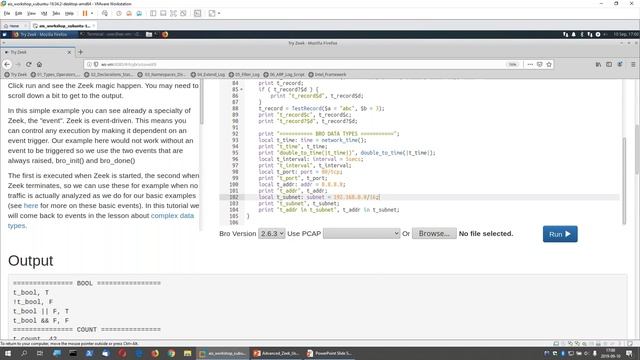The width and height of the screenshot is (640, 360).
Task: Toggle Firefox sidebar view icon
Action: click(x=609, y=64)
